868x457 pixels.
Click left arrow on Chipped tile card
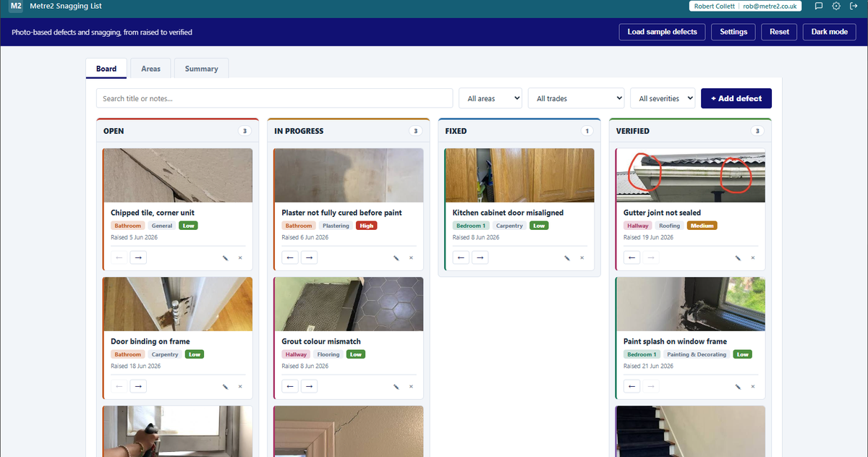119,257
